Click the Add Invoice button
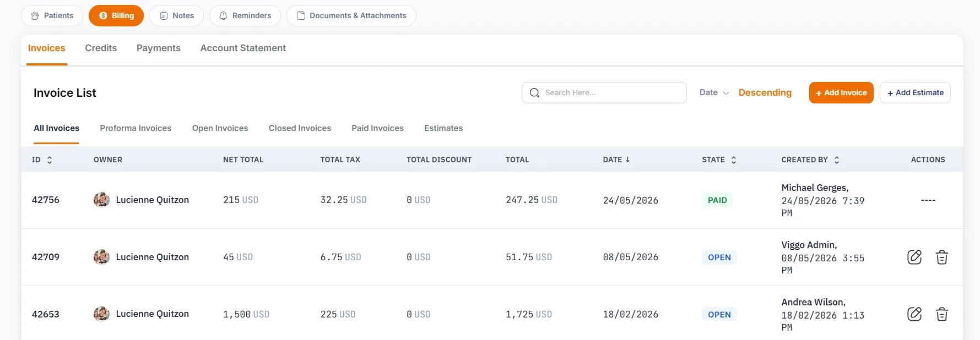Image resolution: width=980 pixels, height=340 pixels. click(841, 92)
